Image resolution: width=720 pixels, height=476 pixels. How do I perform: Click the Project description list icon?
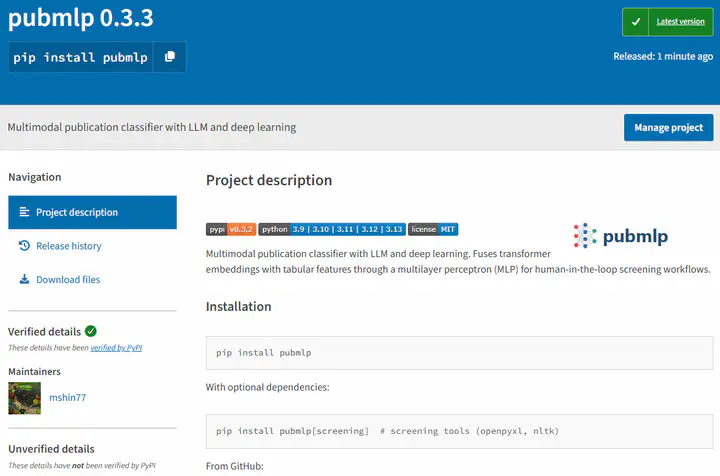point(24,213)
